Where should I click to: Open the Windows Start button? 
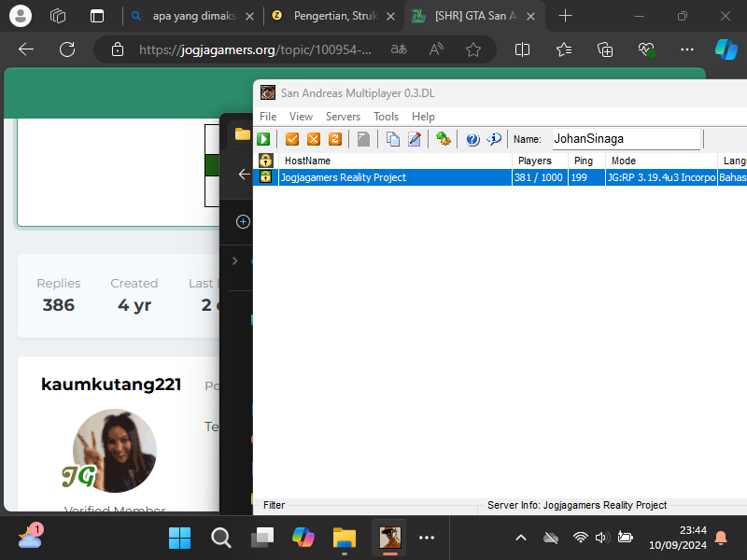point(179,538)
